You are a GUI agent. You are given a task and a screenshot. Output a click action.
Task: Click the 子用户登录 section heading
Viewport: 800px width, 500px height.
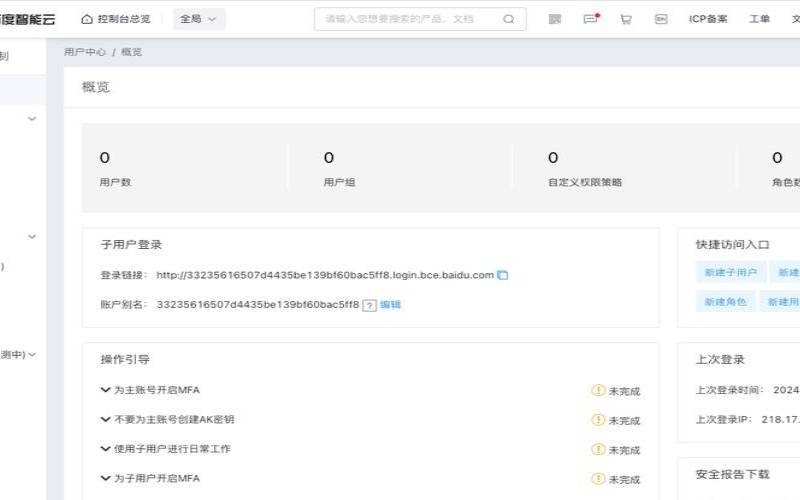coord(131,245)
